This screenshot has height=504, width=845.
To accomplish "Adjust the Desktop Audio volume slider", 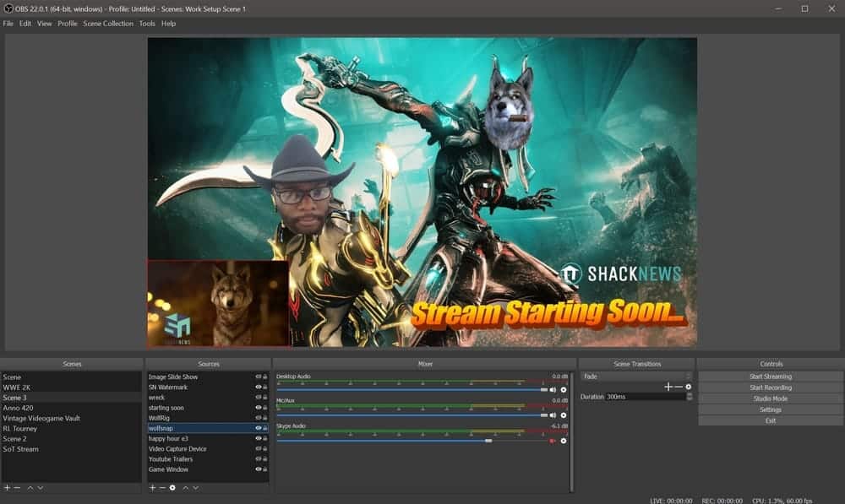I will tap(412, 390).
